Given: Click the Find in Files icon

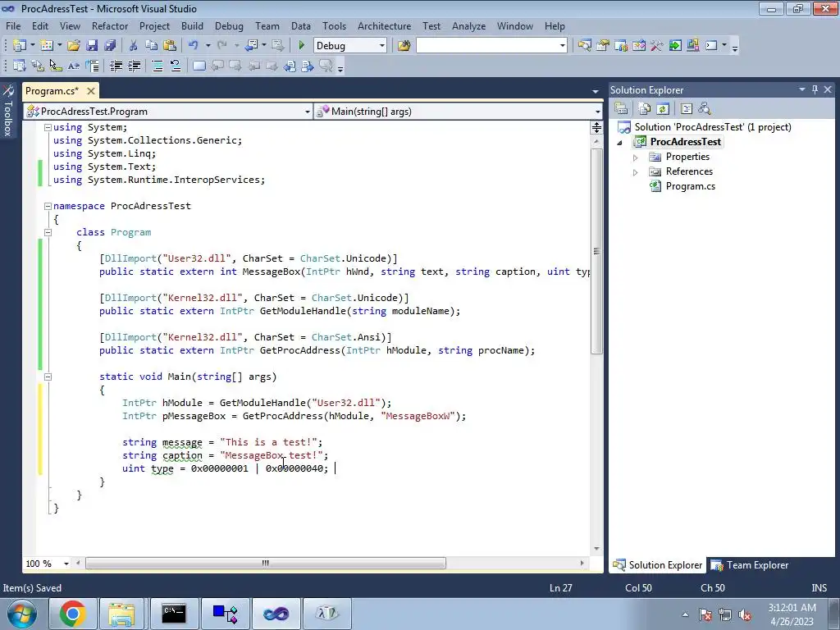Looking at the screenshot, I should click(x=404, y=46).
